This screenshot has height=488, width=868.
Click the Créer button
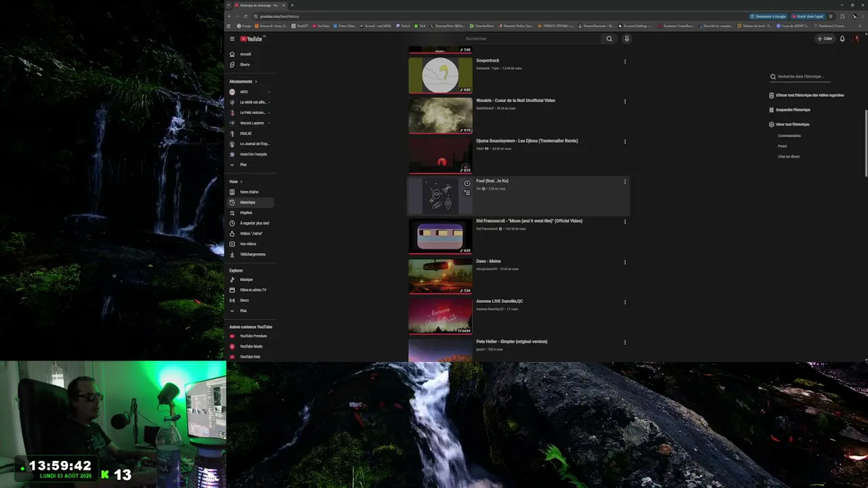825,39
